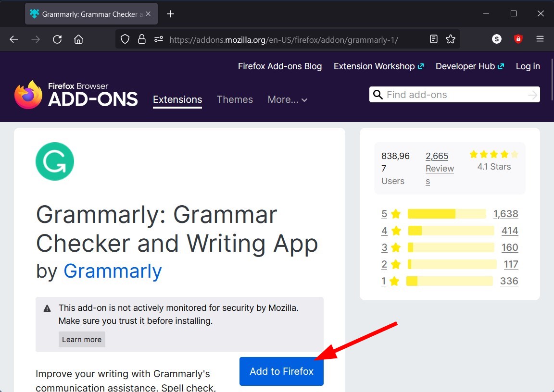Open the red shield lock extension

tap(518, 39)
